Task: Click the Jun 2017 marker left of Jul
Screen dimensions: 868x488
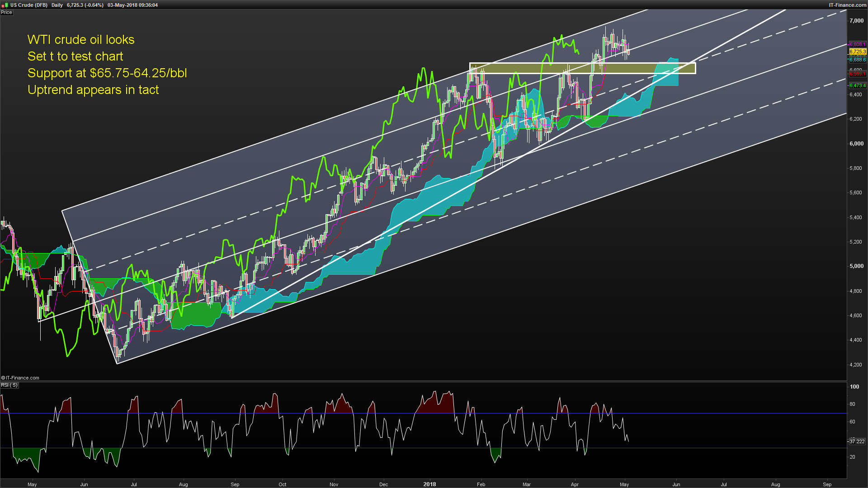Action: (84, 484)
